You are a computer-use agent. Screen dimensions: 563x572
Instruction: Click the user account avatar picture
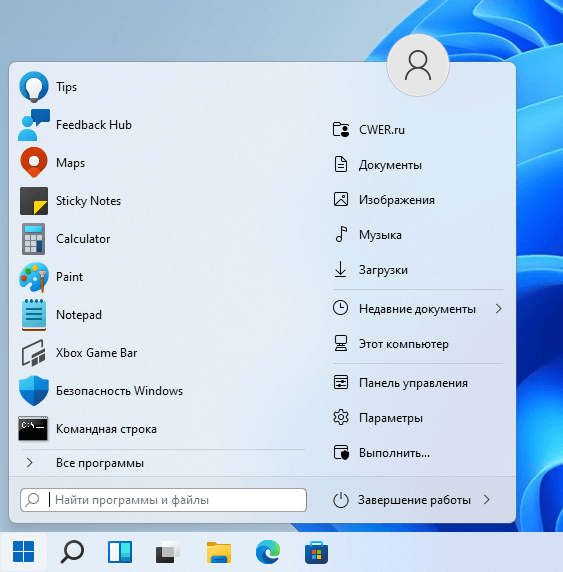point(418,65)
